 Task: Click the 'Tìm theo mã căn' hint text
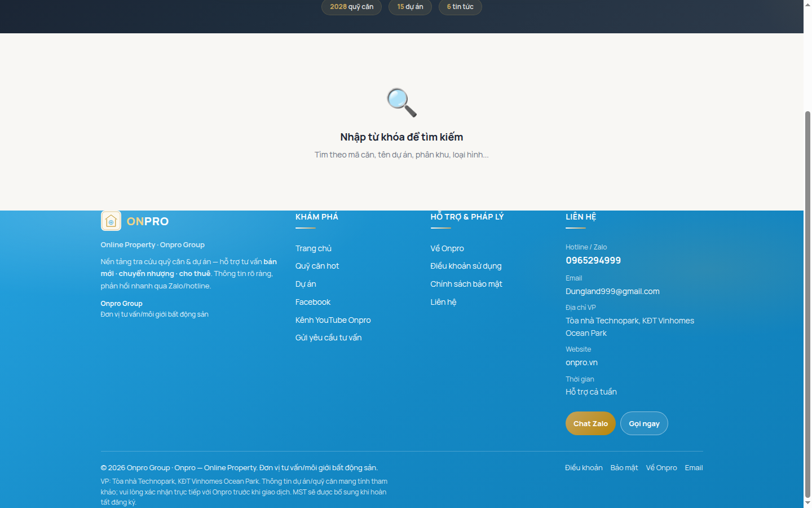coord(401,155)
